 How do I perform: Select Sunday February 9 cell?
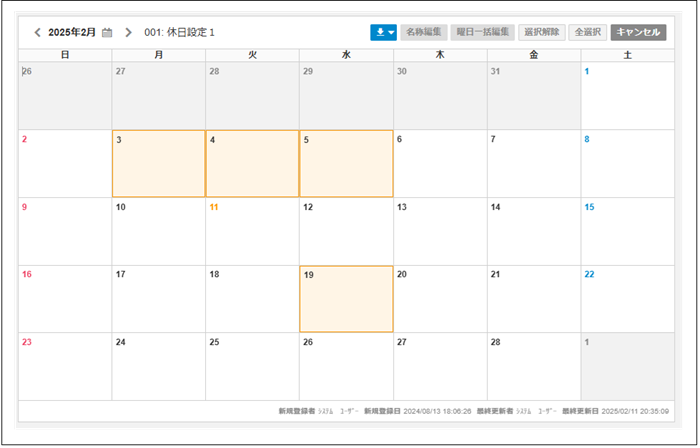65,232
